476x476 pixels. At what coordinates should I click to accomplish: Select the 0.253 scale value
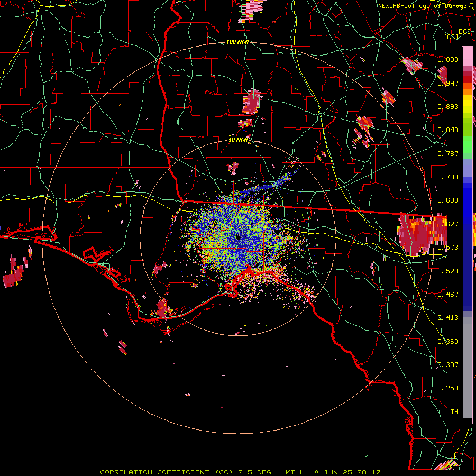[448, 388]
